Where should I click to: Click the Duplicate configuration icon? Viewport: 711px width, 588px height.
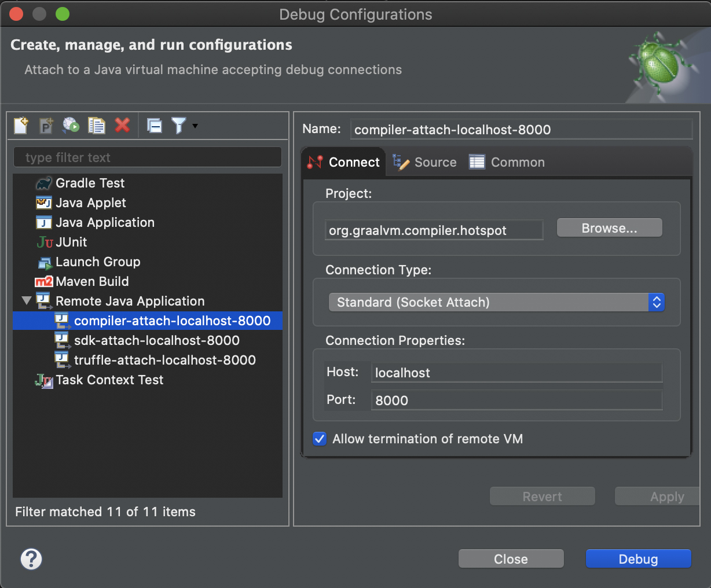coord(96,126)
